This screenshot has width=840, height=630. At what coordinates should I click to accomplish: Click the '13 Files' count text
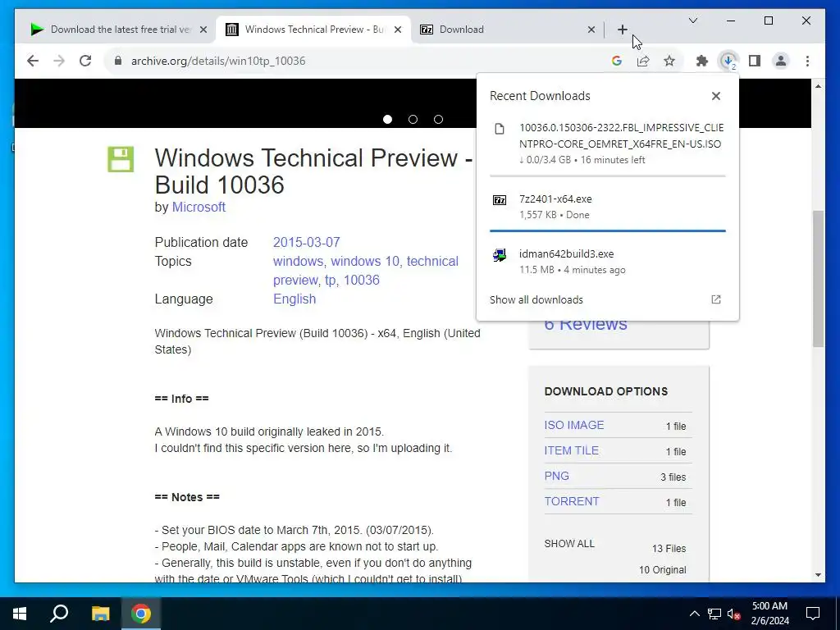coord(669,549)
